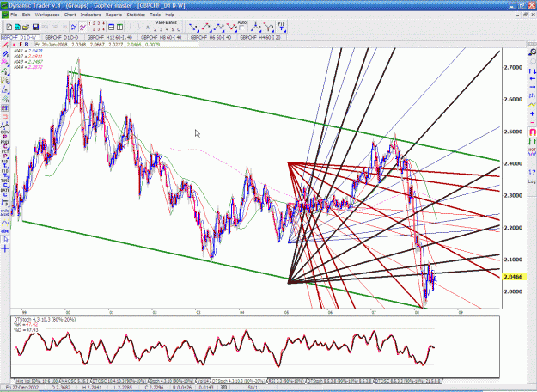
Task: Open the Statistics menu
Action: [x=136, y=15]
